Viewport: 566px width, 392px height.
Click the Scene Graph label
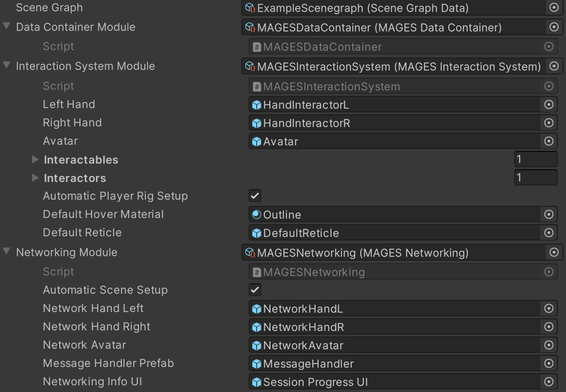(x=49, y=7)
